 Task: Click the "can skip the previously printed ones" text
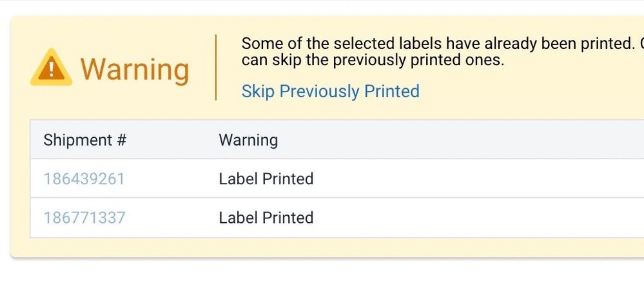coord(373,61)
